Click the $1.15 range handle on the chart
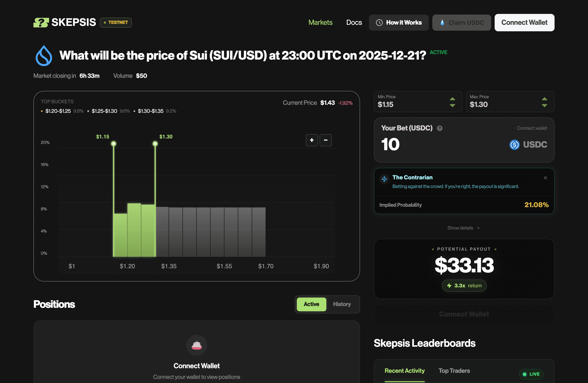 point(114,143)
